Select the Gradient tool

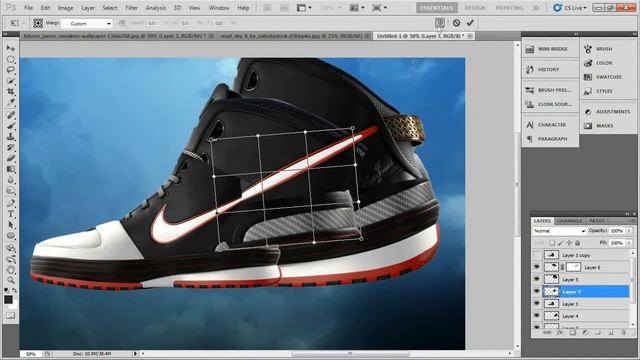click(11, 169)
